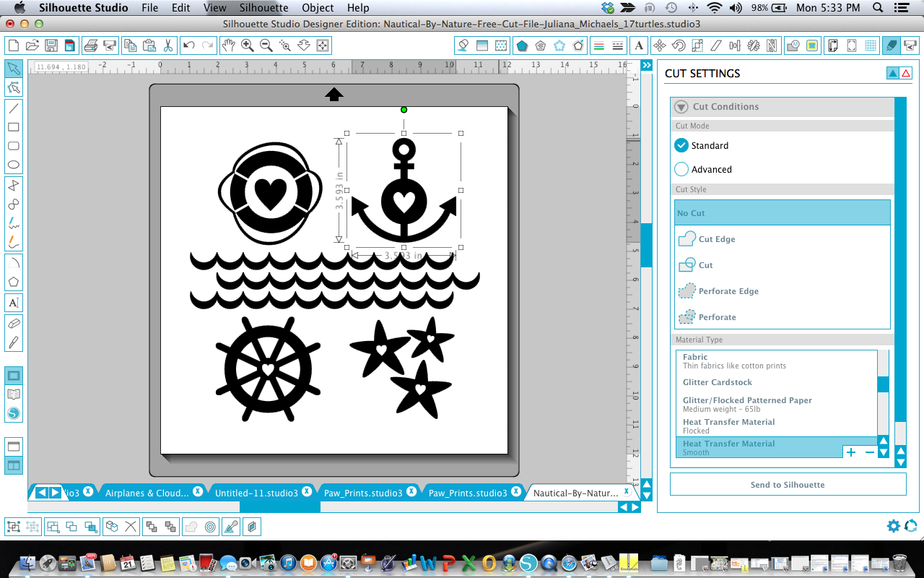Select the Eraser tool
The image size is (924, 578).
tap(14, 323)
